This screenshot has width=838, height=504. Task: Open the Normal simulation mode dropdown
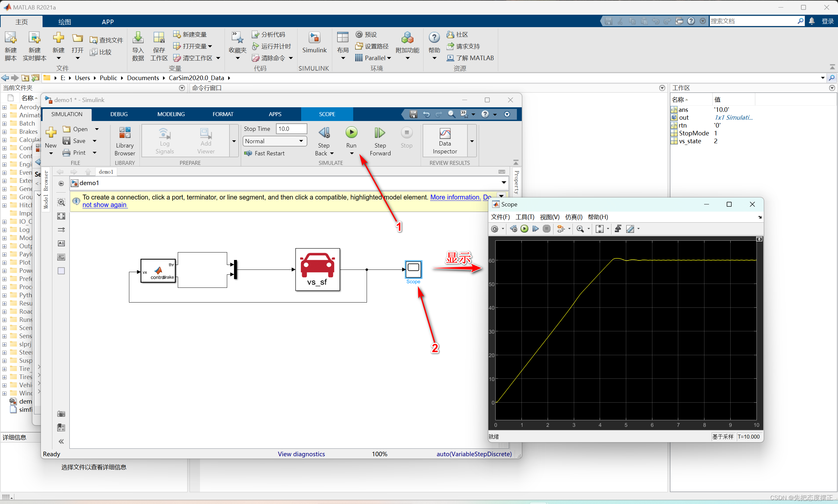click(275, 141)
